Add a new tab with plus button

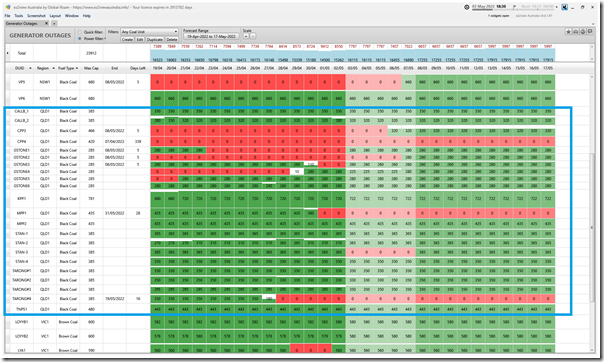coord(54,23)
